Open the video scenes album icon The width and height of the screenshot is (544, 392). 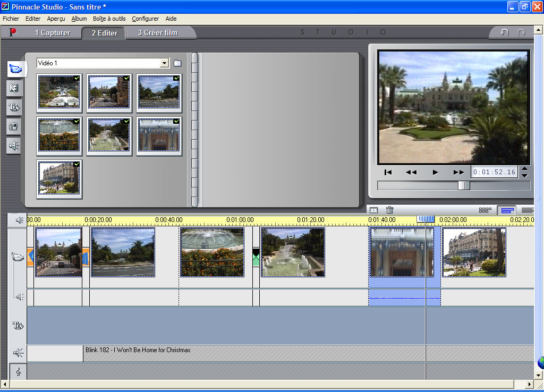pos(16,69)
